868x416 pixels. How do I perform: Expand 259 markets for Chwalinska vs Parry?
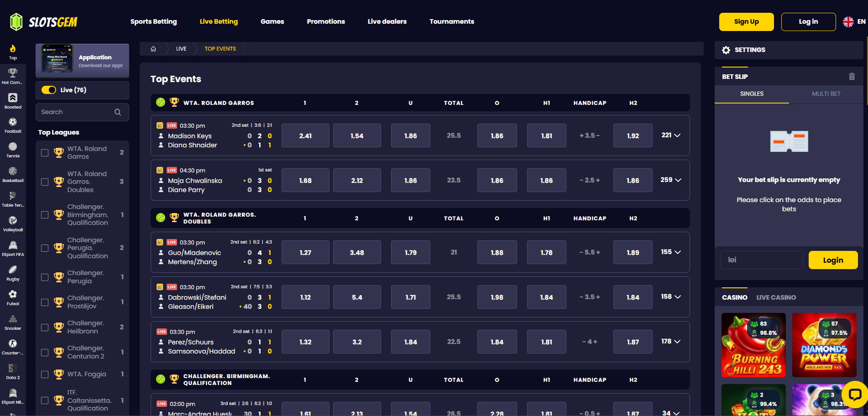point(671,180)
